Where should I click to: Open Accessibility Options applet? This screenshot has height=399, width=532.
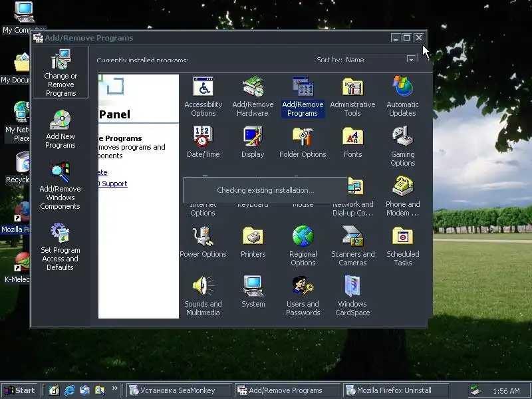click(203, 96)
